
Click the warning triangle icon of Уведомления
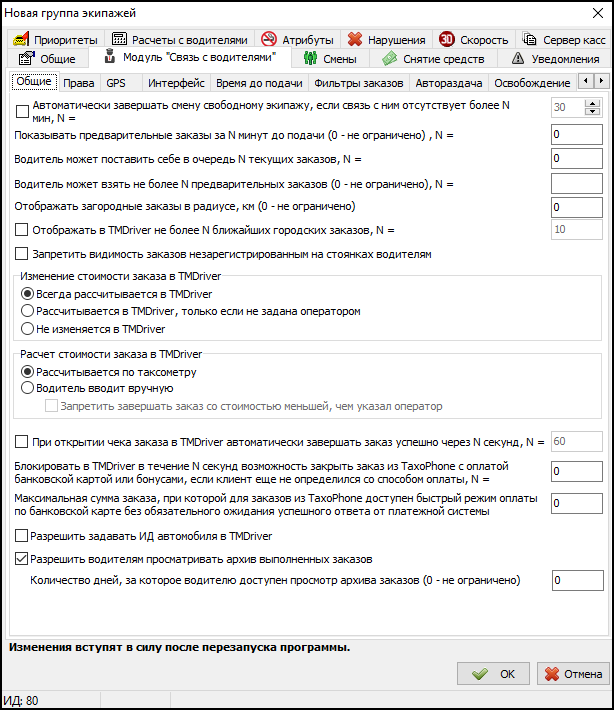(x=518, y=58)
